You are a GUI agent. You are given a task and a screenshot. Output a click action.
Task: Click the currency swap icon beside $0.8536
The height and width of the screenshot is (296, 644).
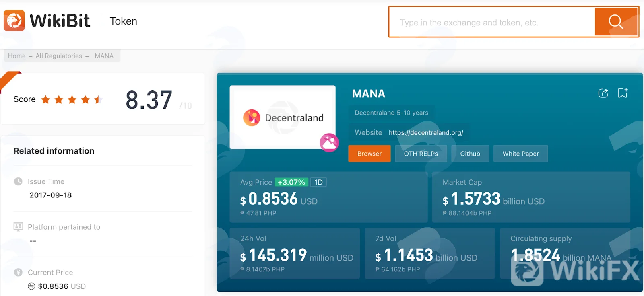(x=31, y=286)
